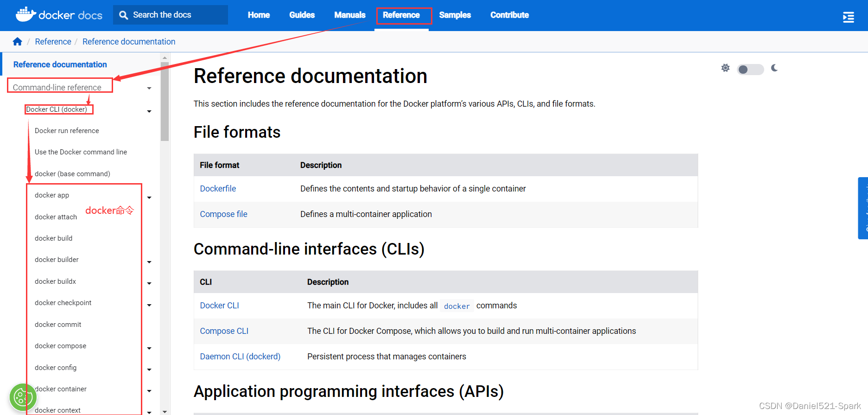Screen dimensions: 868x415
Task: Expand the docker config arrow
Action: coord(149,370)
